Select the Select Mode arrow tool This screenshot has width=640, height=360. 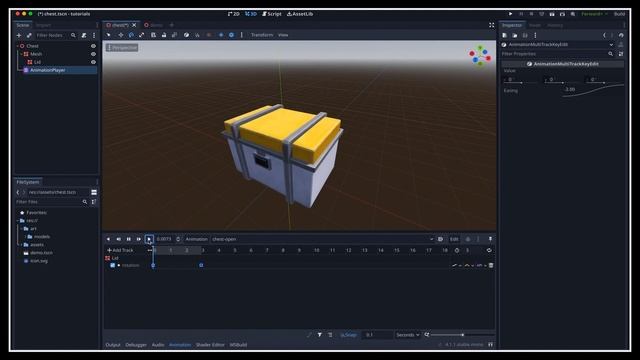pos(109,35)
